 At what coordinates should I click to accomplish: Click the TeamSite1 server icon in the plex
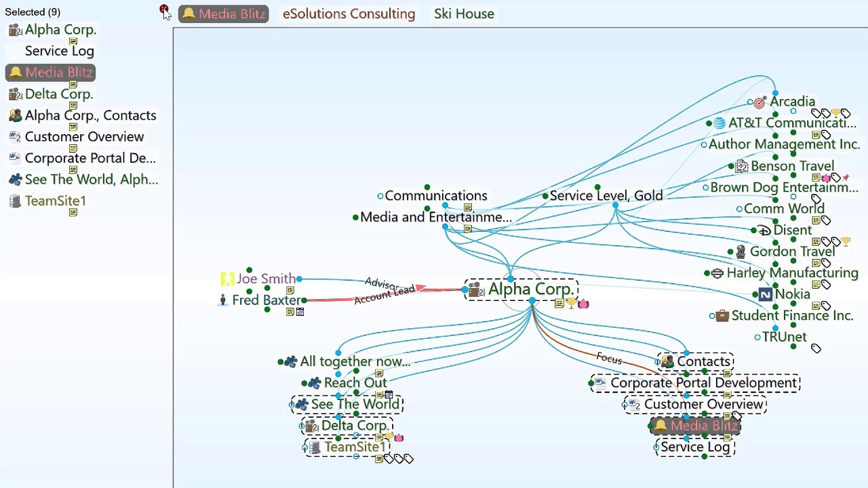pyautogui.click(x=315, y=447)
